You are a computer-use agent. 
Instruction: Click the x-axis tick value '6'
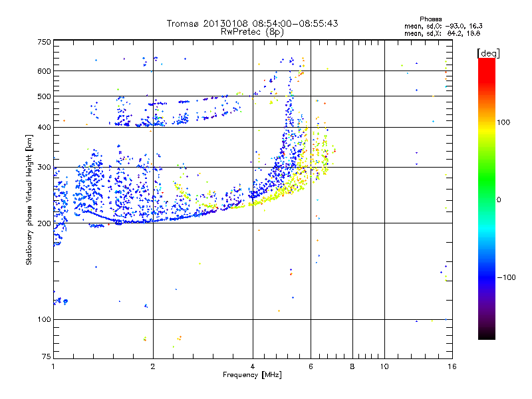point(311,366)
